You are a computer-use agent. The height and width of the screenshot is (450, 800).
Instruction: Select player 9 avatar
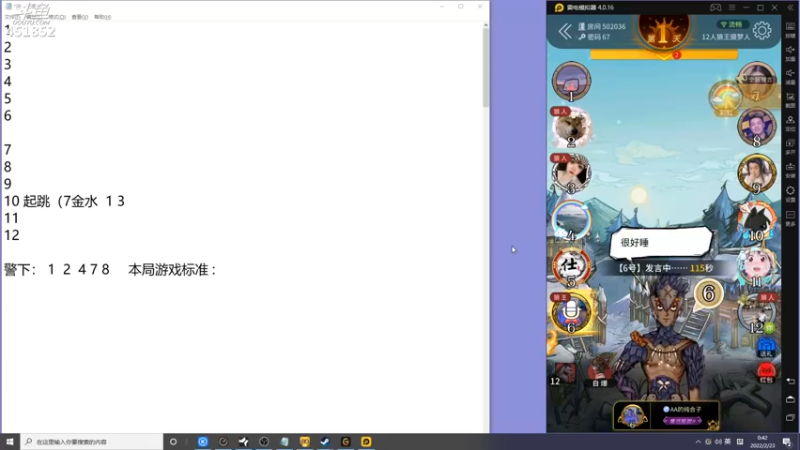(757, 174)
